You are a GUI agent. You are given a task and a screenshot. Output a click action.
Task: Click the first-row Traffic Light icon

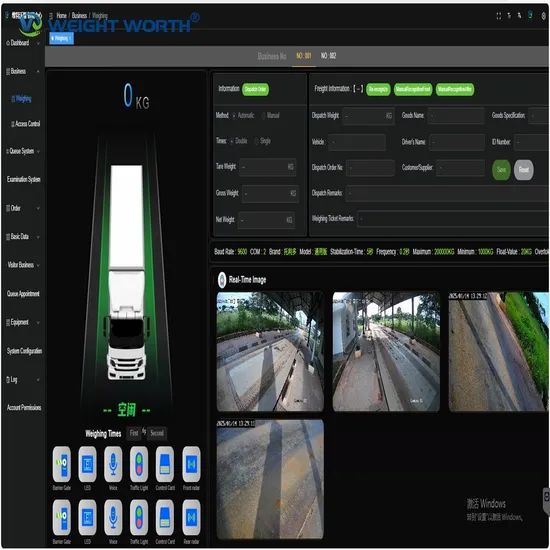click(139, 464)
